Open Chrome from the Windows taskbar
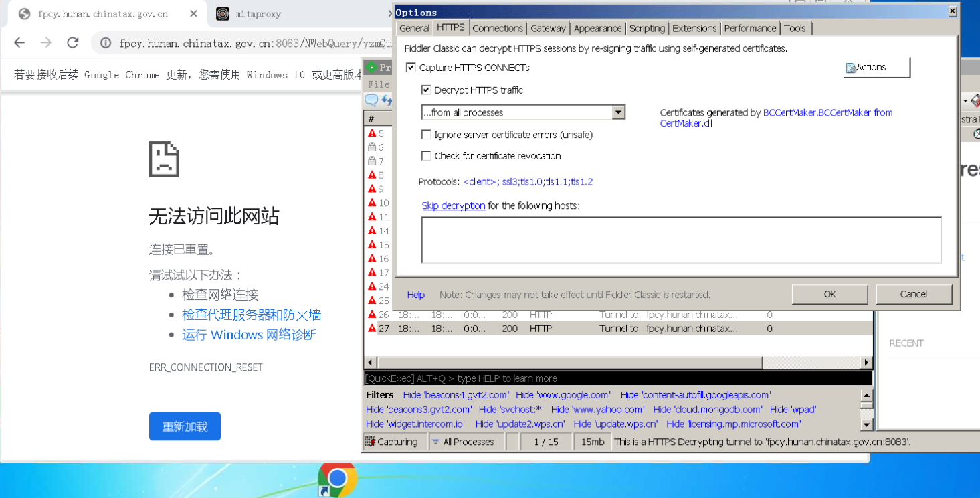This screenshot has width=980, height=498. (x=337, y=479)
